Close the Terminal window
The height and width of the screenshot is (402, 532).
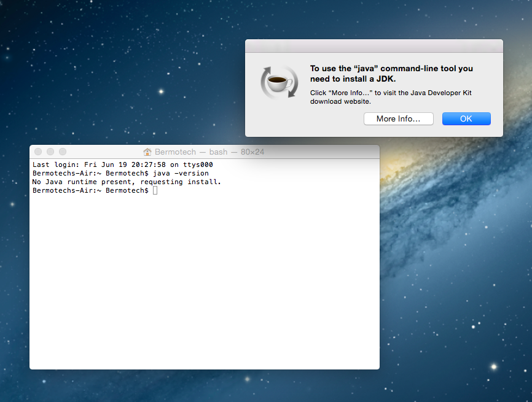coord(38,152)
